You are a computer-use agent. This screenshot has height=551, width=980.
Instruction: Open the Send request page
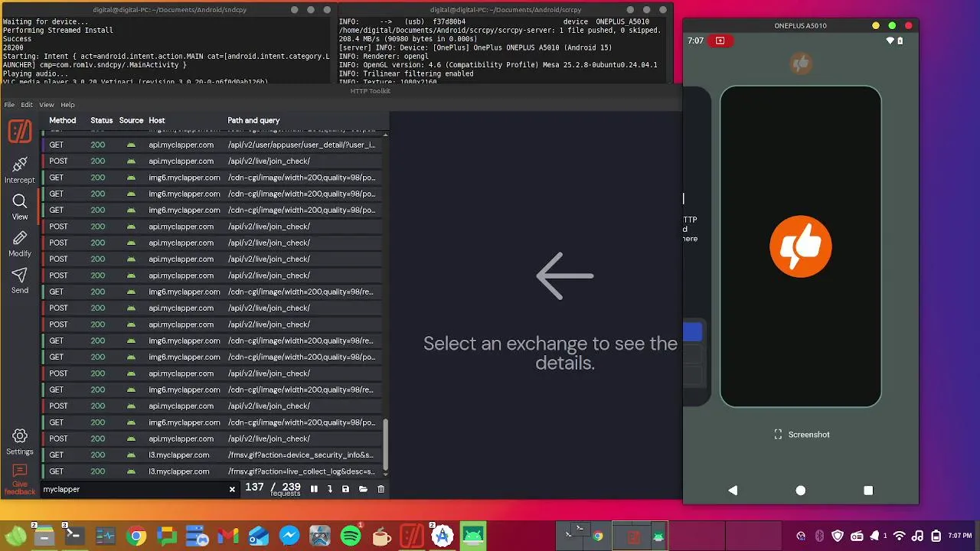pyautogui.click(x=20, y=280)
